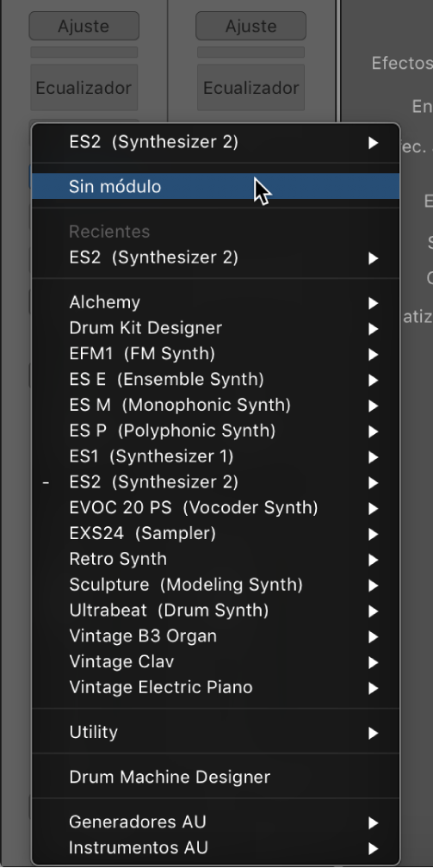Expand the ES E (Ensemble Synth) arrow
The image size is (433, 868).
(x=374, y=381)
